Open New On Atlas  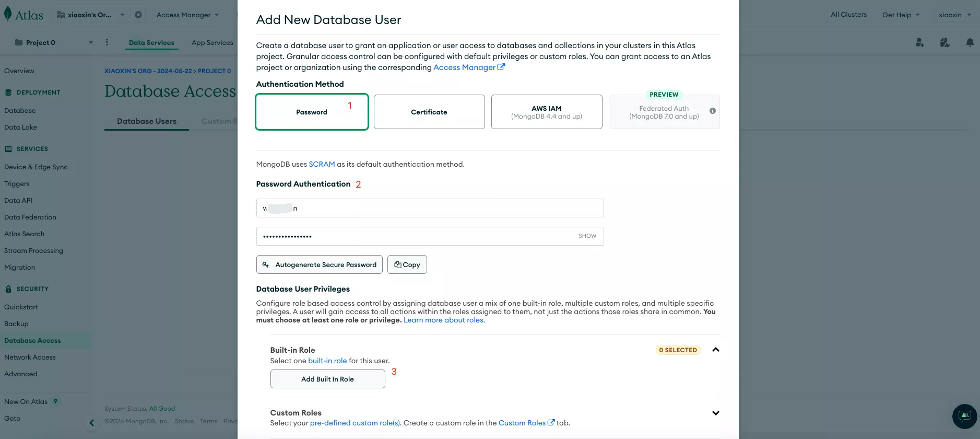pyautogui.click(x=26, y=402)
